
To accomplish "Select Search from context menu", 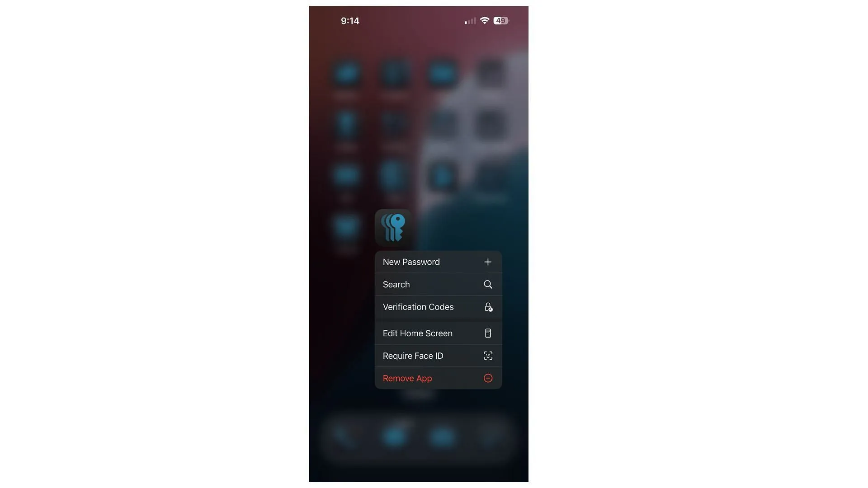I will click(438, 285).
